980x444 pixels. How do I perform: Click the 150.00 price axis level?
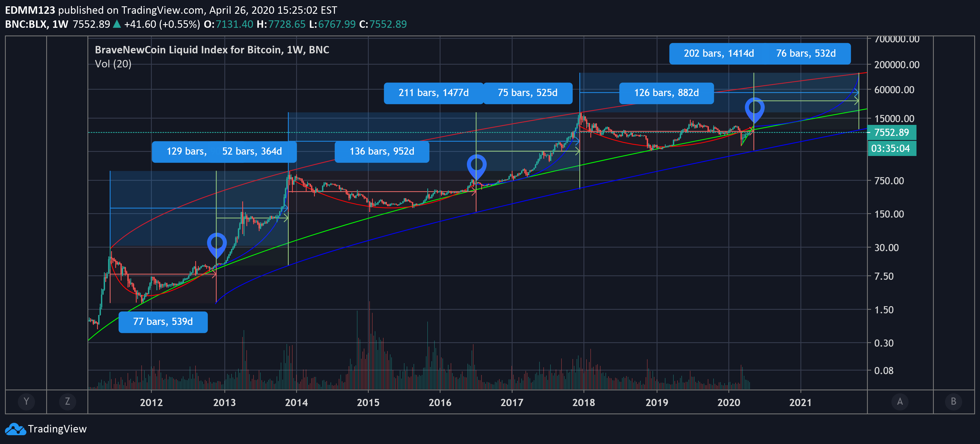[889, 214]
